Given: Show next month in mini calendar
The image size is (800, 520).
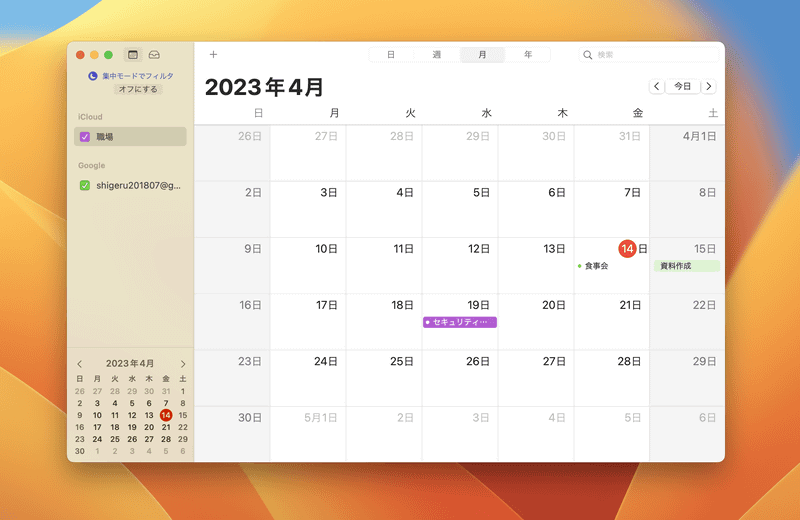Looking at the screenshot, I should (183, 364).
